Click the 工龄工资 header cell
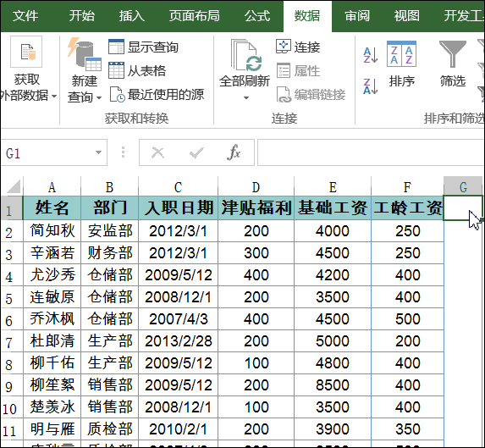485x448 pixels. pos(407,207)
